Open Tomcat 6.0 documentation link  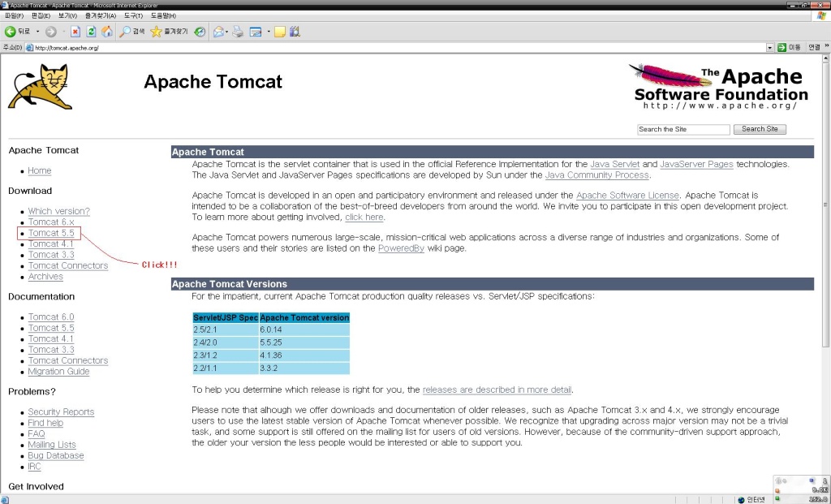pos(51,317)
